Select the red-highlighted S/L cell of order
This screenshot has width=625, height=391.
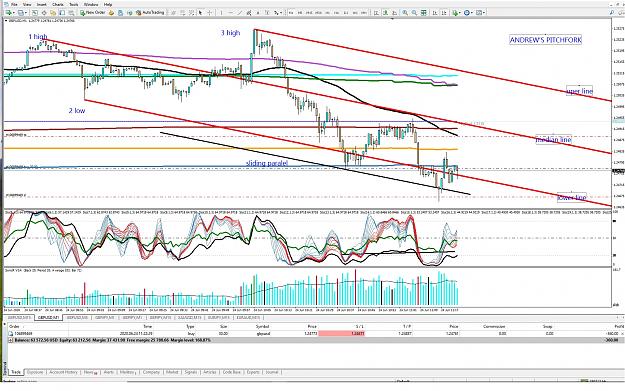[x=341, y=333]
